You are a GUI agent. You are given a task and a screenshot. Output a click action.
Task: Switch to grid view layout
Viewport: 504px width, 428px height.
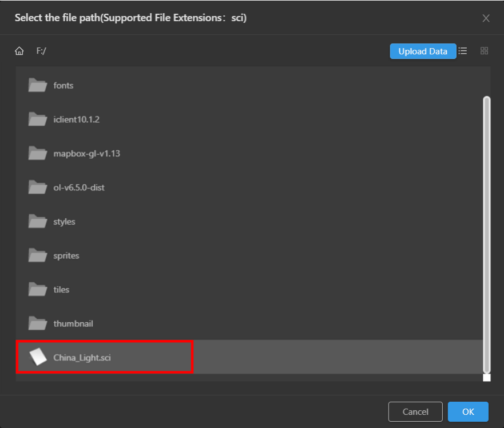click(x=484, y=51)
